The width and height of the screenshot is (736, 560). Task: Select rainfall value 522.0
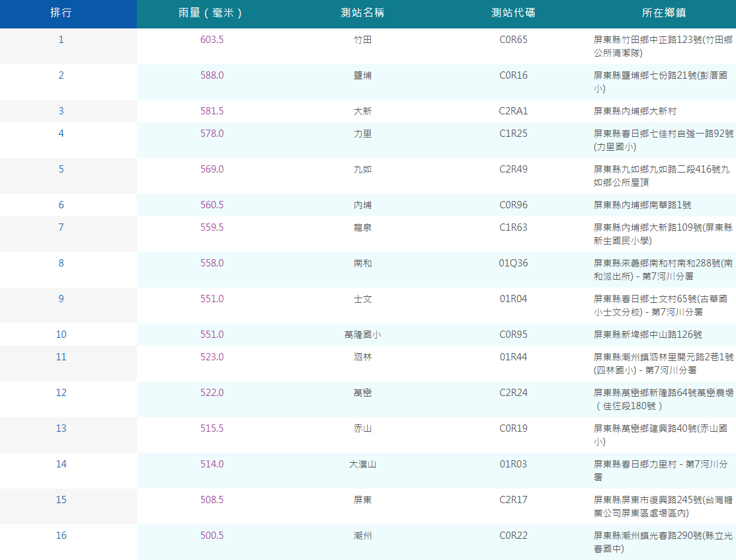point(212,393)
